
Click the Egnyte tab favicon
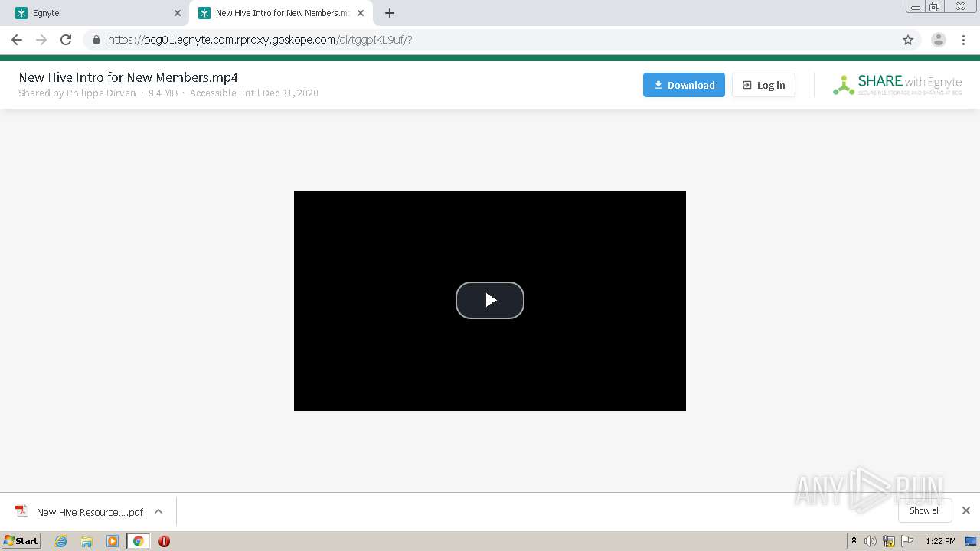pyautogui.click(x=21, y=13)
